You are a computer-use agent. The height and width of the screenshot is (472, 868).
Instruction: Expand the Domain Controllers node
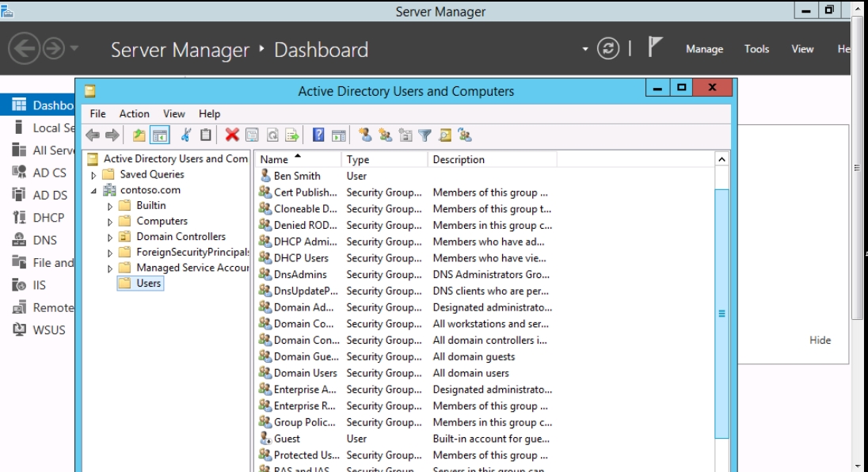[109, 238]
